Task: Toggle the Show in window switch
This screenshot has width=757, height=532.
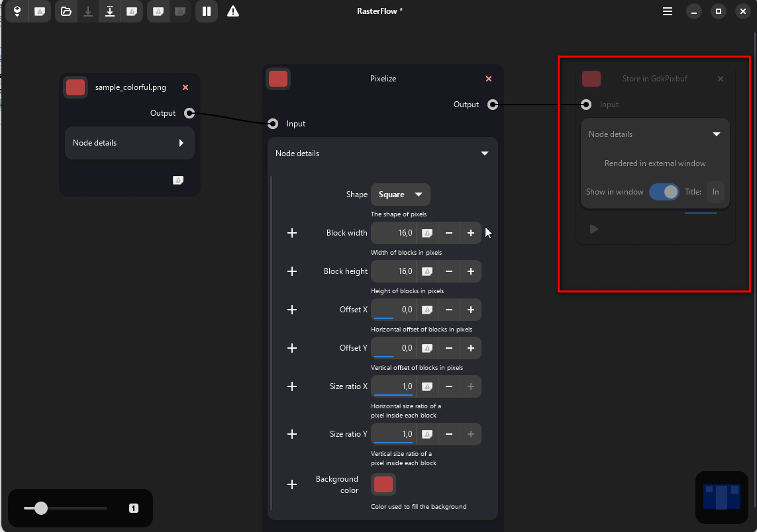Action: click(x=664, y=192)
